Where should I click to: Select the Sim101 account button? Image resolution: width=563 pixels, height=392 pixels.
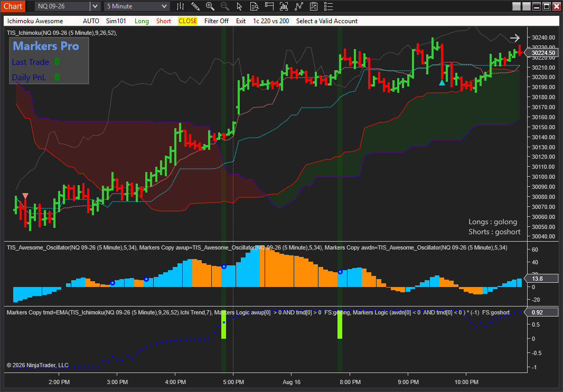[116, 21]
